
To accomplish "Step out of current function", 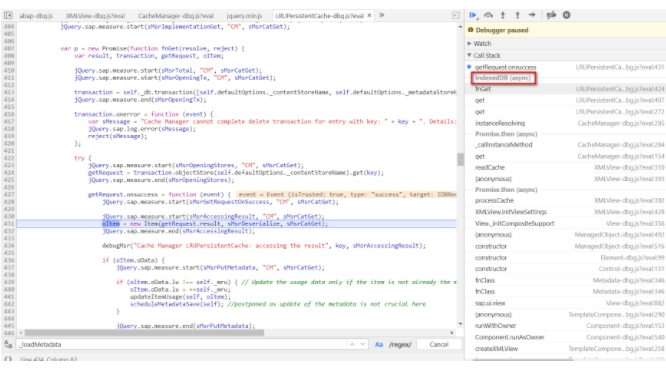I will [517, 15].
